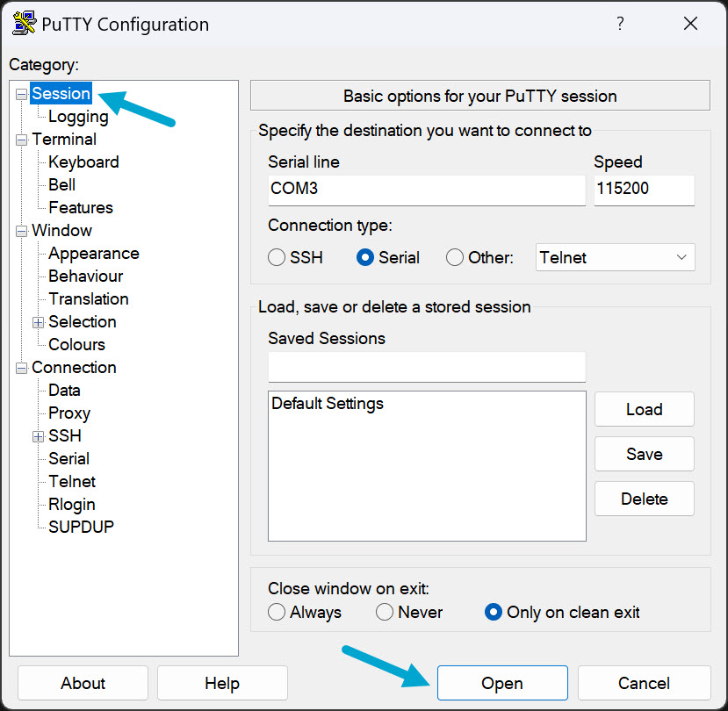The width and height of the screenshot is (728, 711).
Task: Click the About button
Action: pyautogui.click(x=82, y=683)
